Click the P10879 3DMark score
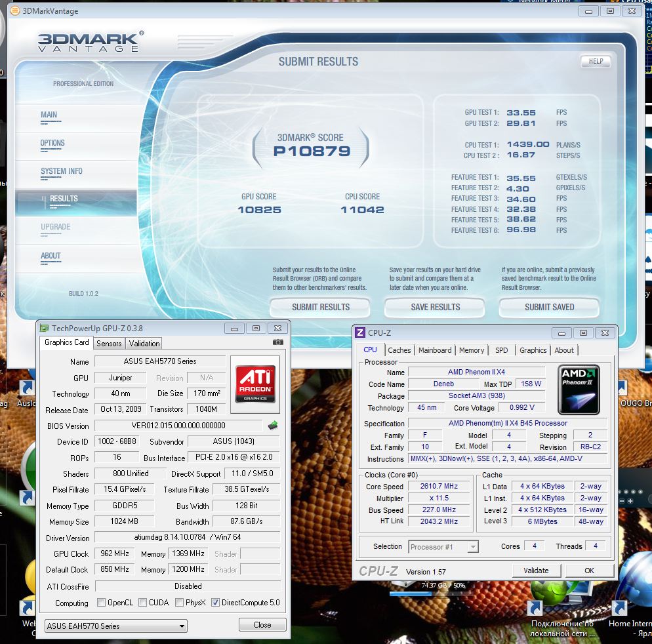 click(312, 151)
